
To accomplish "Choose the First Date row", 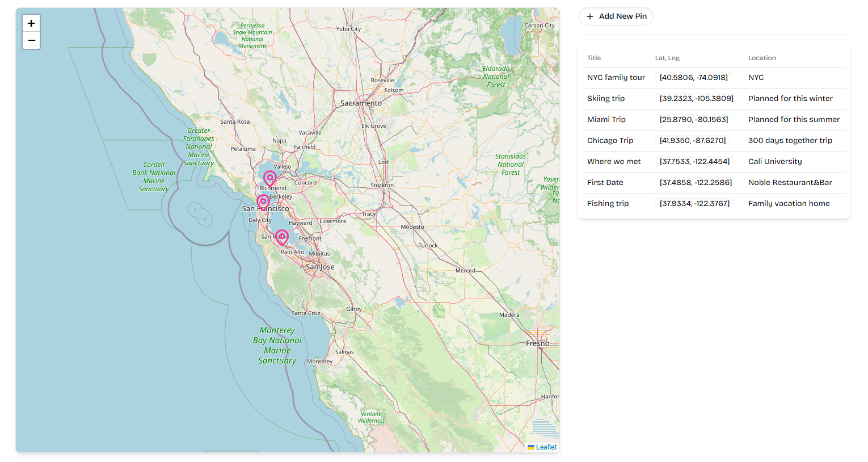I will tap(605, 183).
